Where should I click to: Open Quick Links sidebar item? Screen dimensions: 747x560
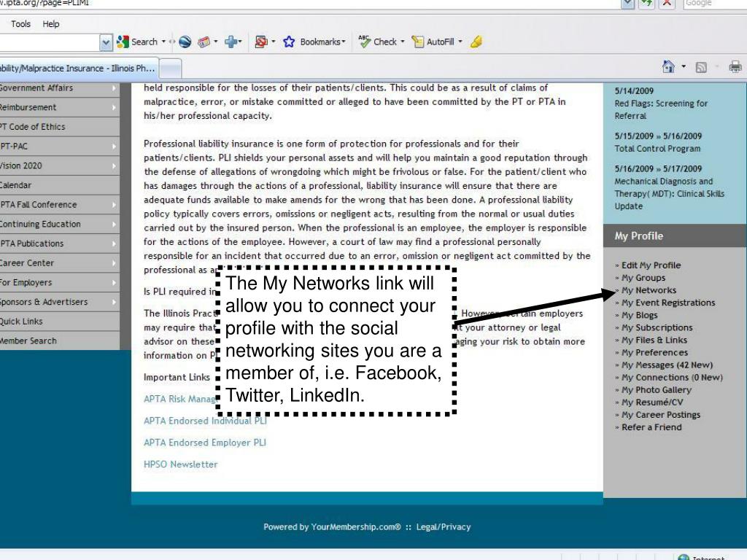coord(60,322)
